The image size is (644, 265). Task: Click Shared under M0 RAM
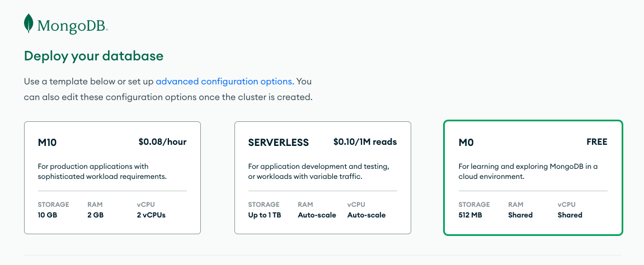click(520, 215)
